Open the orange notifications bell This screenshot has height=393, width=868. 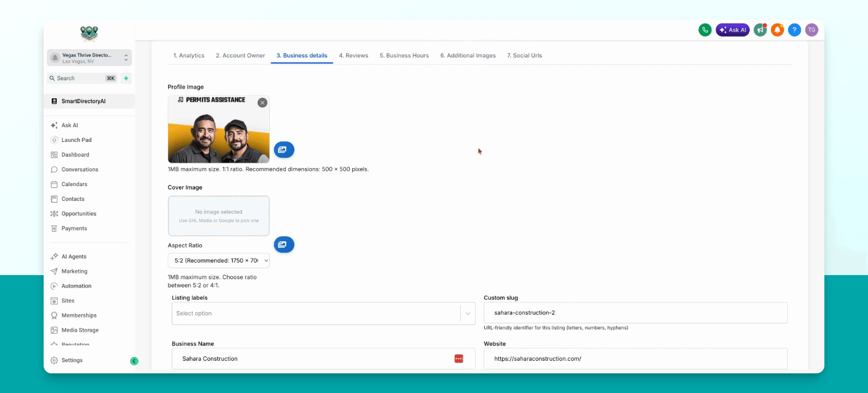[777, 30]
